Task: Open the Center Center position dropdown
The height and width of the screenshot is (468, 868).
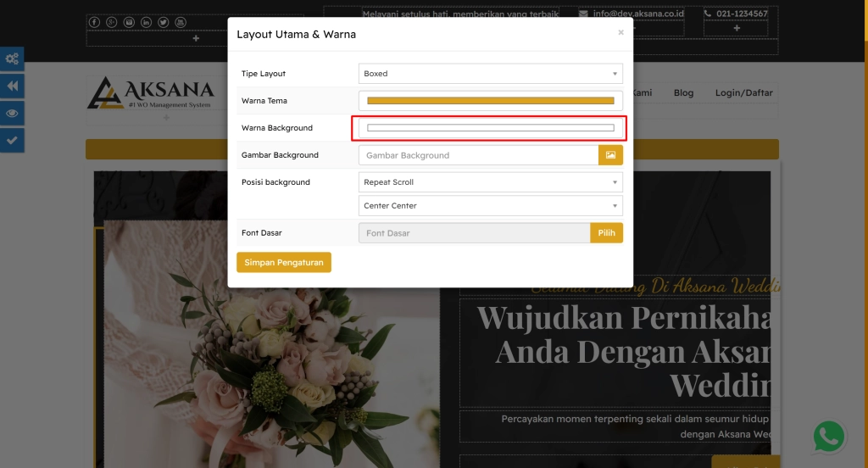Action: [x=491, y=205]
